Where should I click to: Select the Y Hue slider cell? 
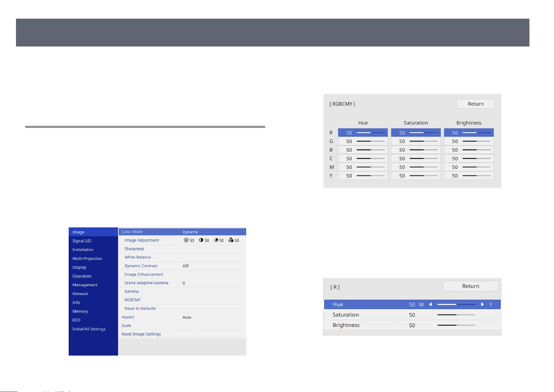coord(363,176)
